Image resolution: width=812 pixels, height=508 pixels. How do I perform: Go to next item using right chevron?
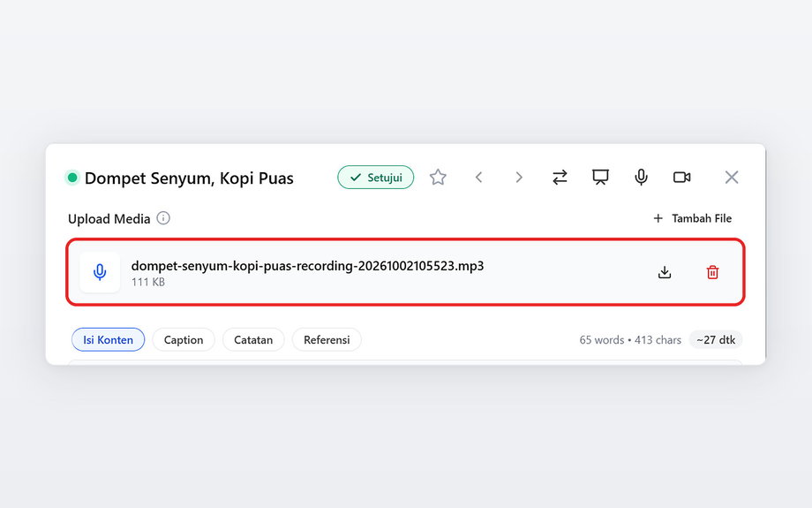pyautogui.click(x=519, y=178)
